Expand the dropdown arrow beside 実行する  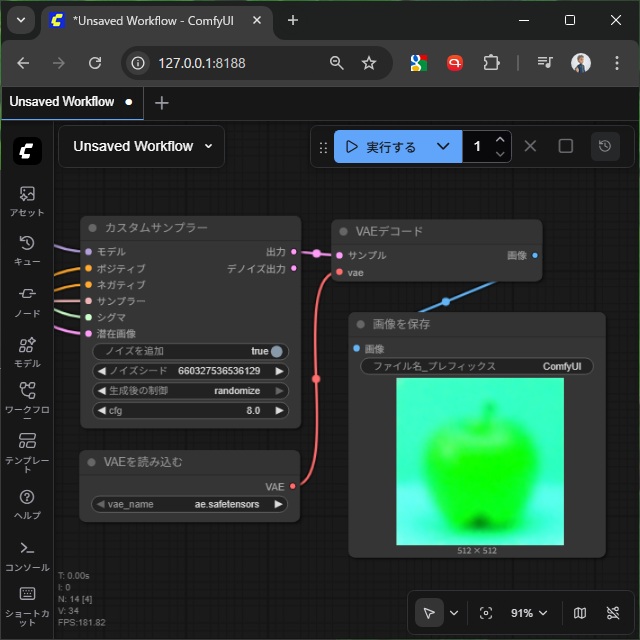pos(444,147)
